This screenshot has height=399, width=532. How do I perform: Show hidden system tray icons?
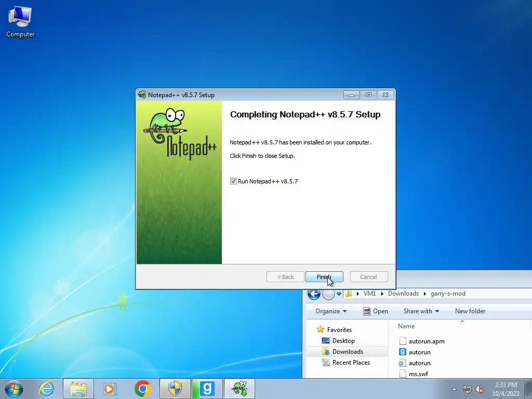[454, 389]
